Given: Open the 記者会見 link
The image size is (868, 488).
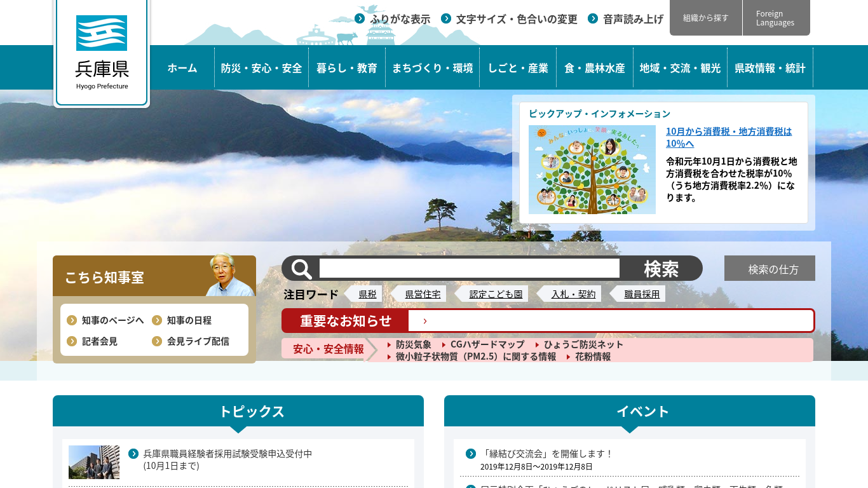Looking at the screenshot, I should tap(100, 341).
